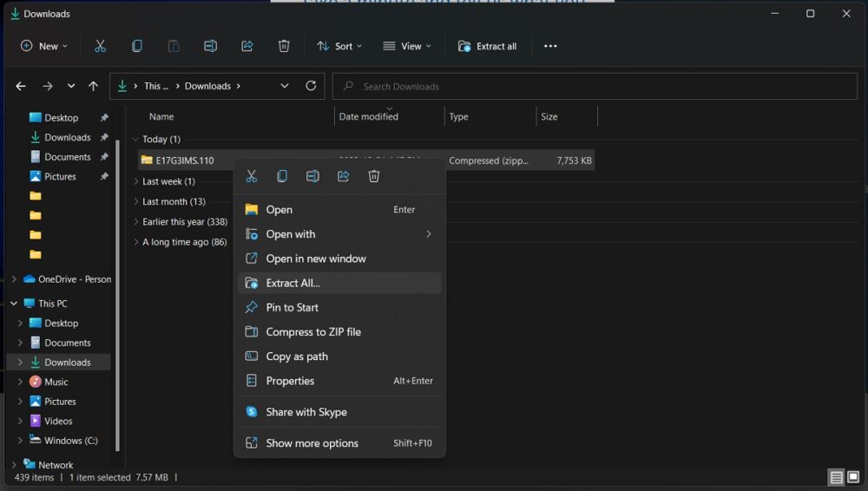The height and width of the screenshot is (491, 868).
Task: Click the Delete trash icon in the context menu
Action: click(x=374, y=176)
